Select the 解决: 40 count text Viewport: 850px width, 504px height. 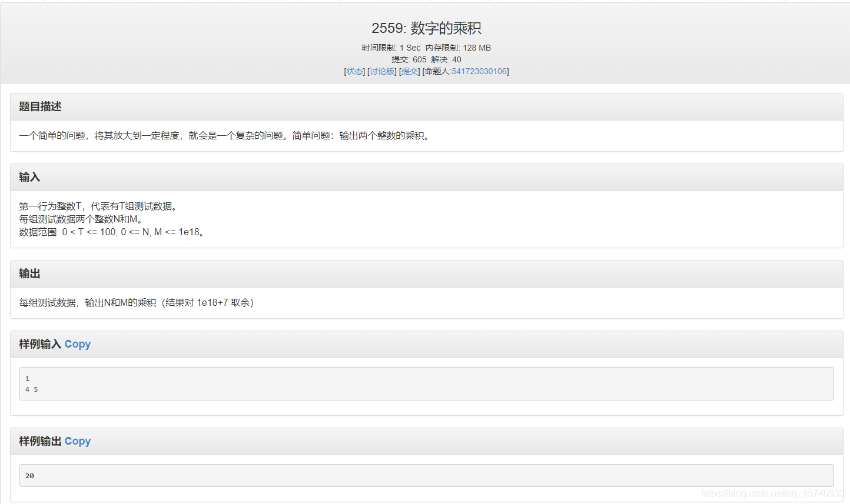click(446, 59)
